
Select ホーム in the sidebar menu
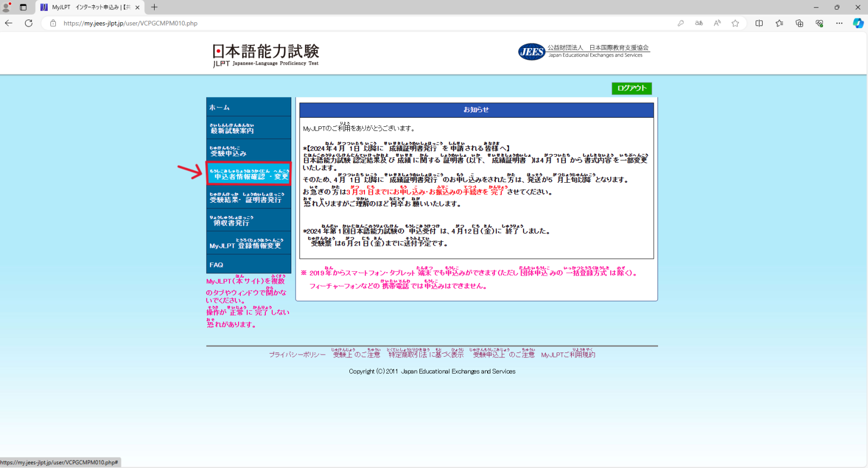pyautogui.click(x=248, y=107)
